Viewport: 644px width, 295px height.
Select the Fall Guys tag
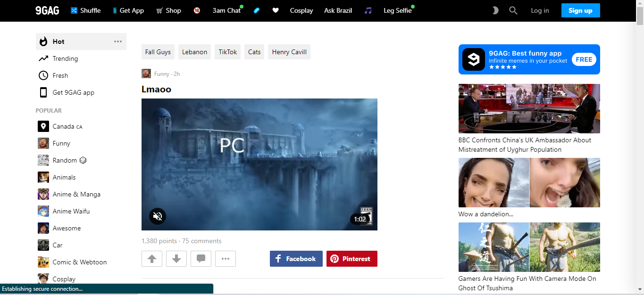[158, 52]
